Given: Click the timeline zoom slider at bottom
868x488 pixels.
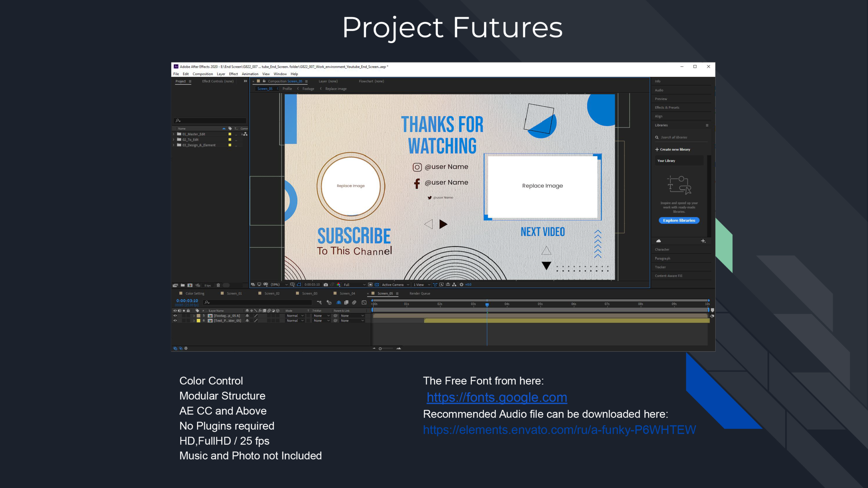Looking at the screenshot, I should point(380,349).
